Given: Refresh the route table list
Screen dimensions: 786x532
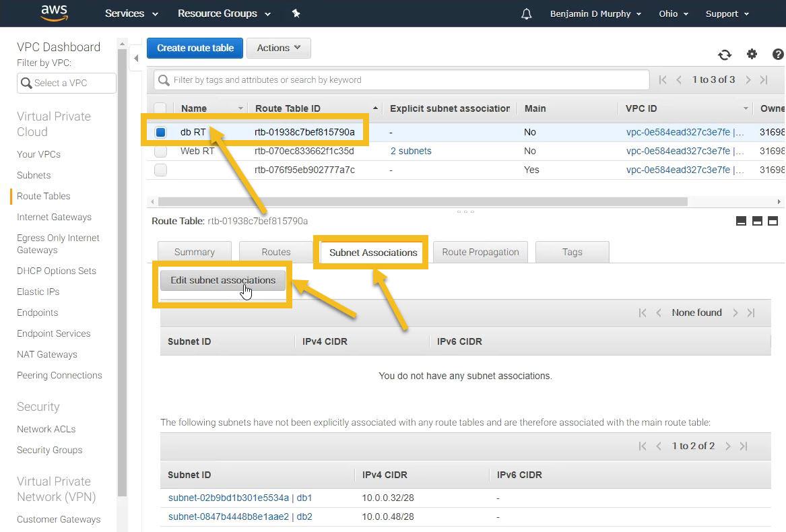Looking at the screenshot, I should [724, 54].
